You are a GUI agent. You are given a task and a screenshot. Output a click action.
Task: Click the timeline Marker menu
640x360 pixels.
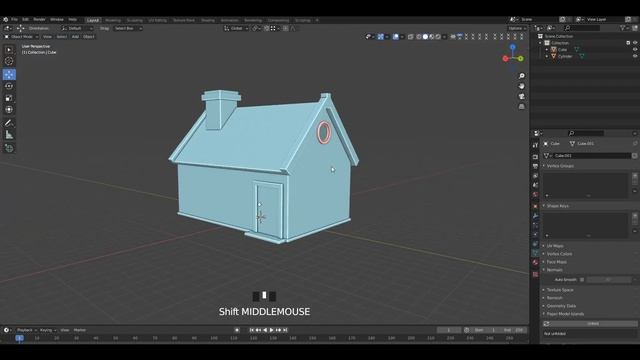[80, 330]
